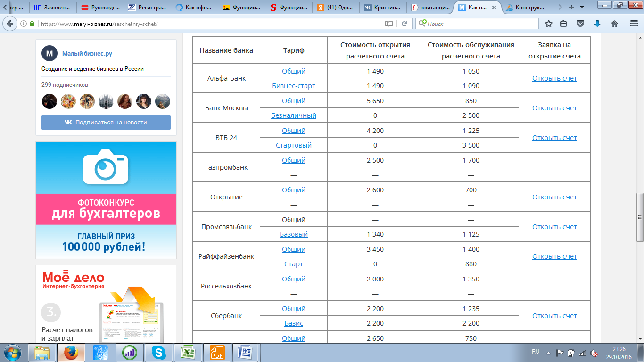644x362 pixels.
Task: Open the green circle app in taskbar
Action: click(x=130, y=352)
